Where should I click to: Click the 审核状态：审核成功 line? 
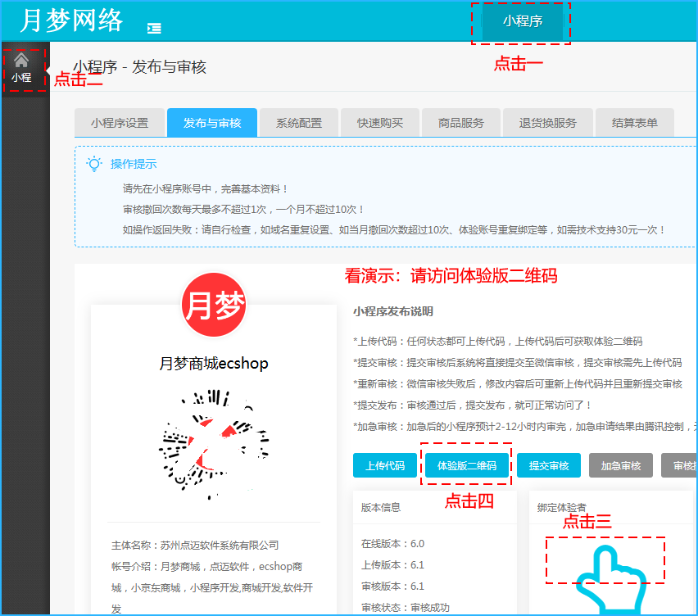406,608
